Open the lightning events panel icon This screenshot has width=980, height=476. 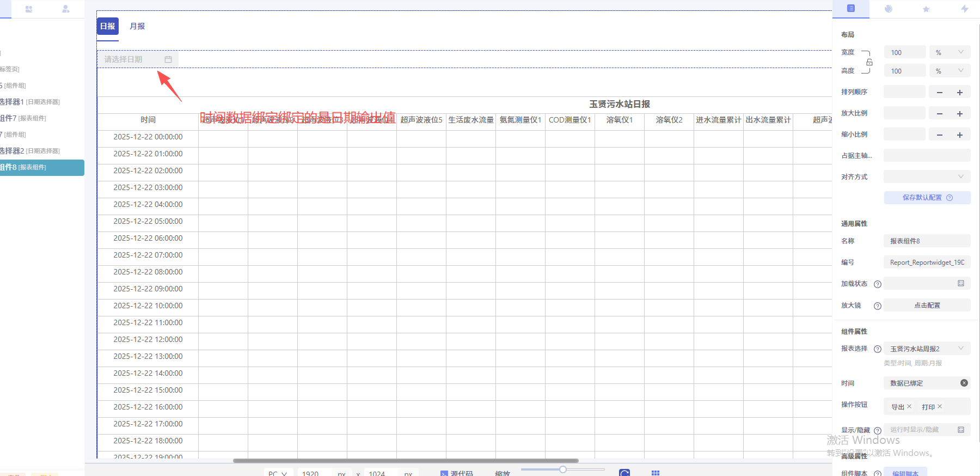tap(964, 9)
